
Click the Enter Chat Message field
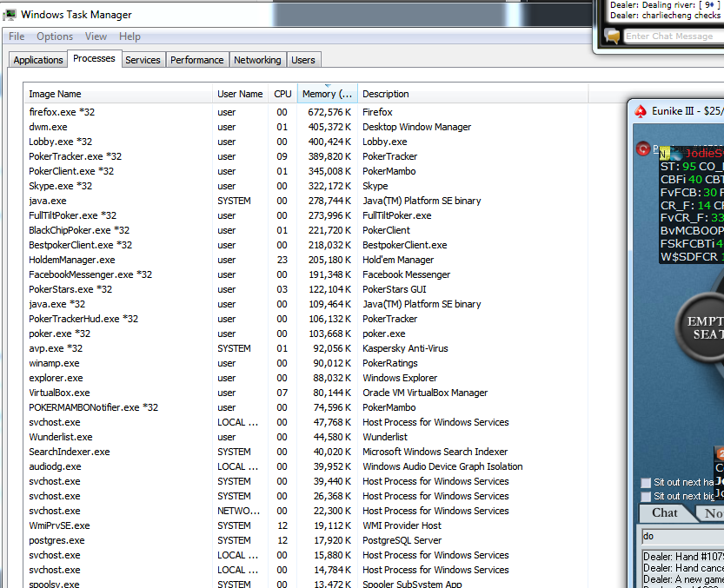point(674,36)
